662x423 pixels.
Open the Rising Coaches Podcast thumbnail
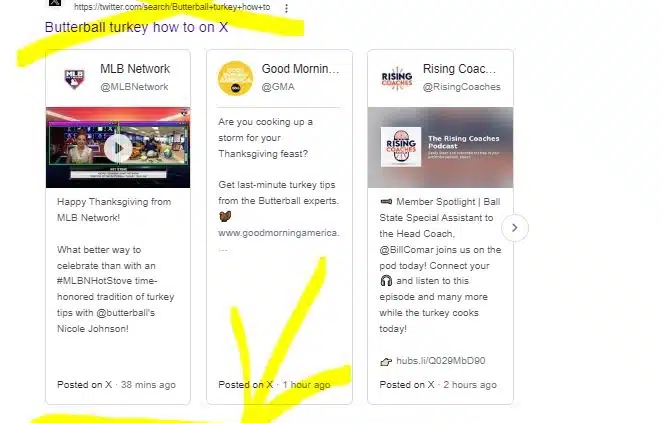[440, 147]
